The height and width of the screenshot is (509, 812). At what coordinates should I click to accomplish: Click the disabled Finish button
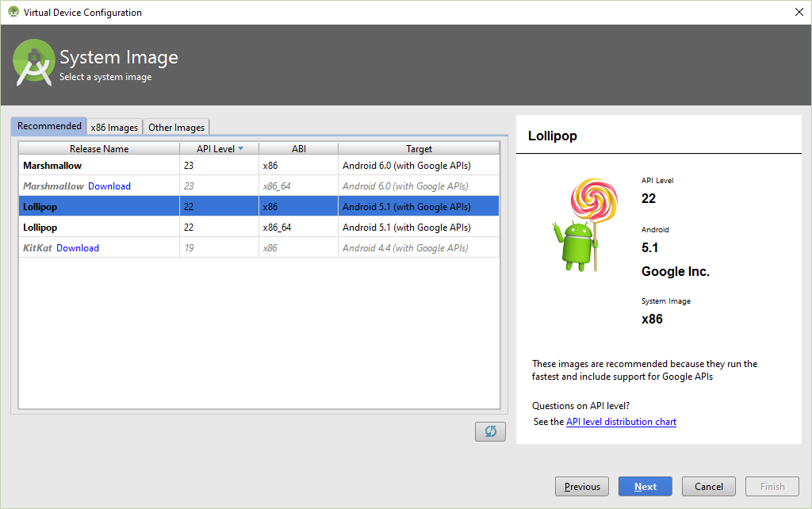[x=772, y=486]
